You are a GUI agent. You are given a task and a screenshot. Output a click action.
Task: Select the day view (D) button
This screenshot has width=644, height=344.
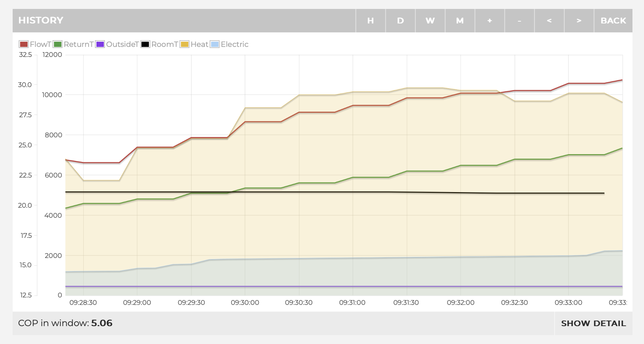(400, 21)
